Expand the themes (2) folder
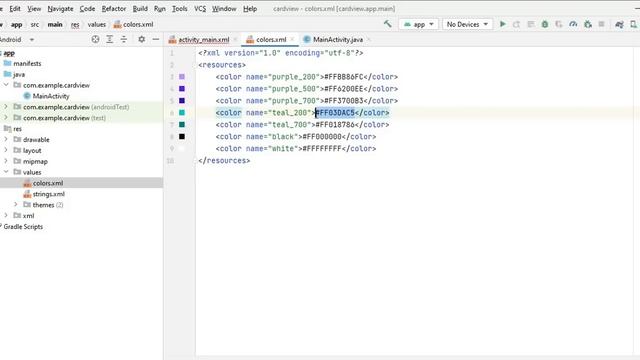640x360 pixels. 16,204
